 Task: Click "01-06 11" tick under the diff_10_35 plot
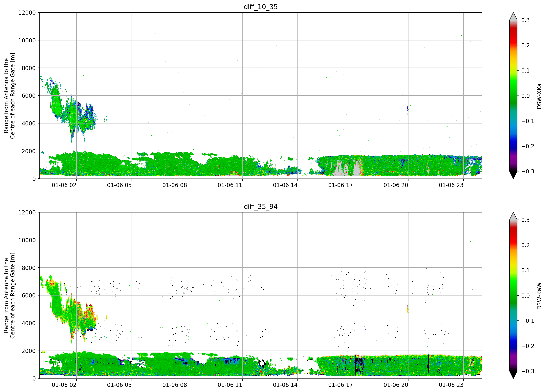[x=230, y=185]
